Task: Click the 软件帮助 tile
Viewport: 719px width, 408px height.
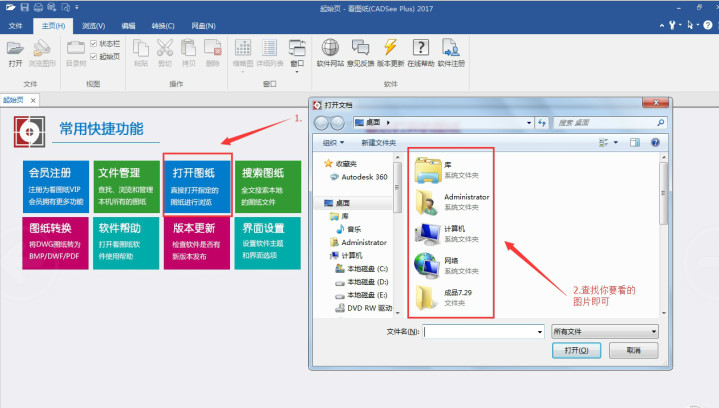Action: point(126,243)
